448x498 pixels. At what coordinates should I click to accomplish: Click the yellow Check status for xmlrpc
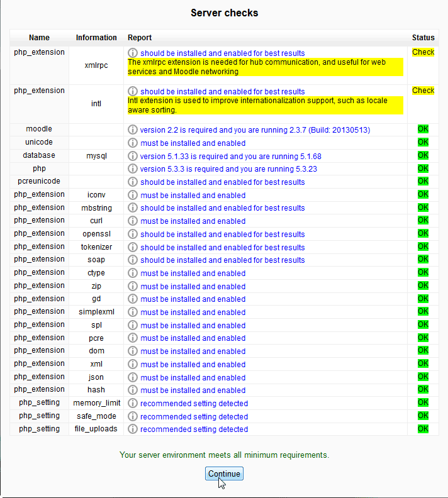click(423, 52)
